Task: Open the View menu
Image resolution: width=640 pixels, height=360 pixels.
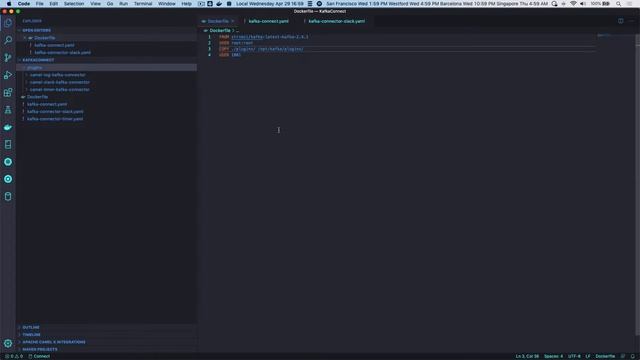Action: point(96,4)
